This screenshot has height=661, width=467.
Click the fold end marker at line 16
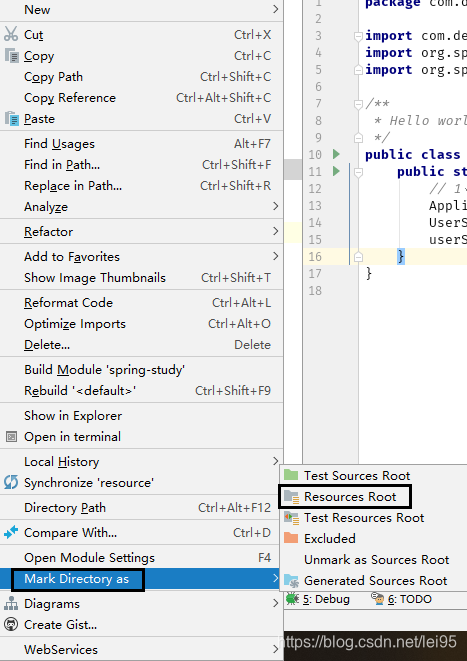click(358, 256)
